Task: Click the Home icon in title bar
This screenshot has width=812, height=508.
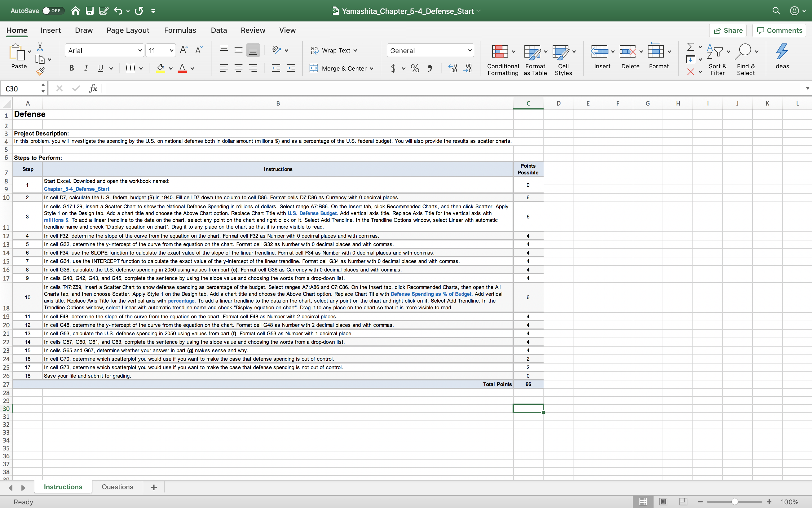Action: [x=76, y=11]
